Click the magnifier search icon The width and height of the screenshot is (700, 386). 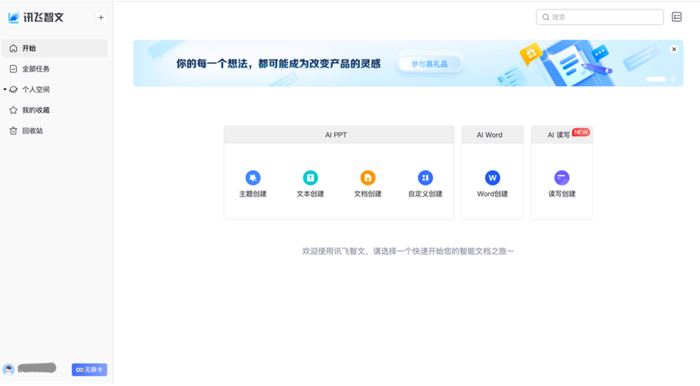pyautogui.click(x=546, y=17)
